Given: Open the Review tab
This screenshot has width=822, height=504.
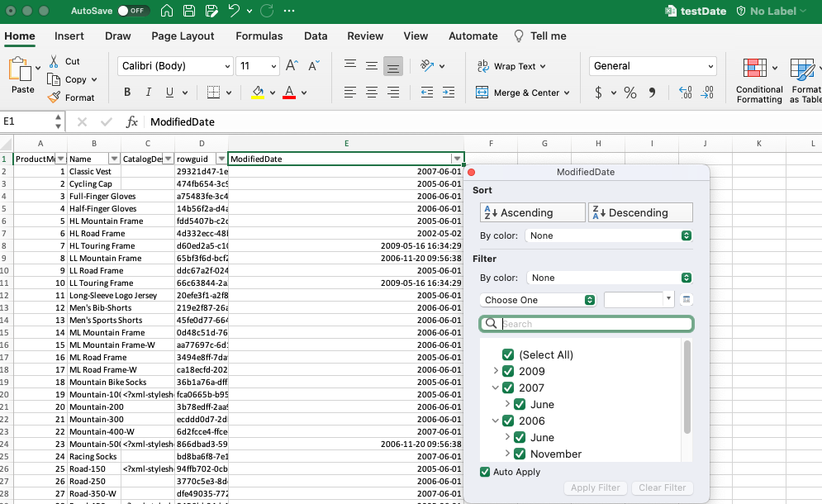Looking at the screenshot, I should coord(365,36).
